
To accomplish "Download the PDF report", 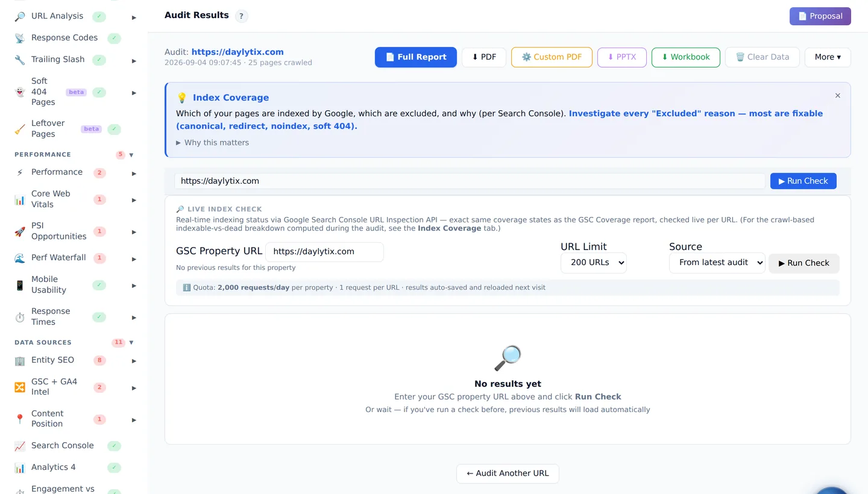I will (x=484, y=57).
